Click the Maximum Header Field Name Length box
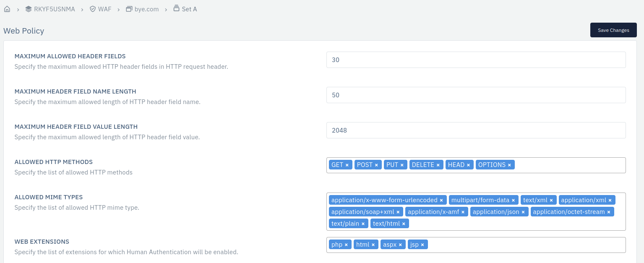This screenshot has height=263, width=644. pos(476,95)
